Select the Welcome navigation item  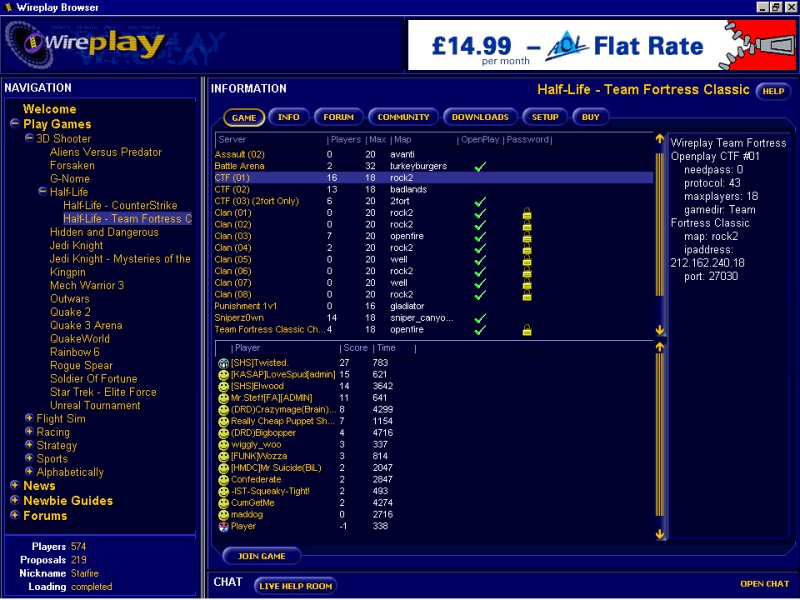49,109
